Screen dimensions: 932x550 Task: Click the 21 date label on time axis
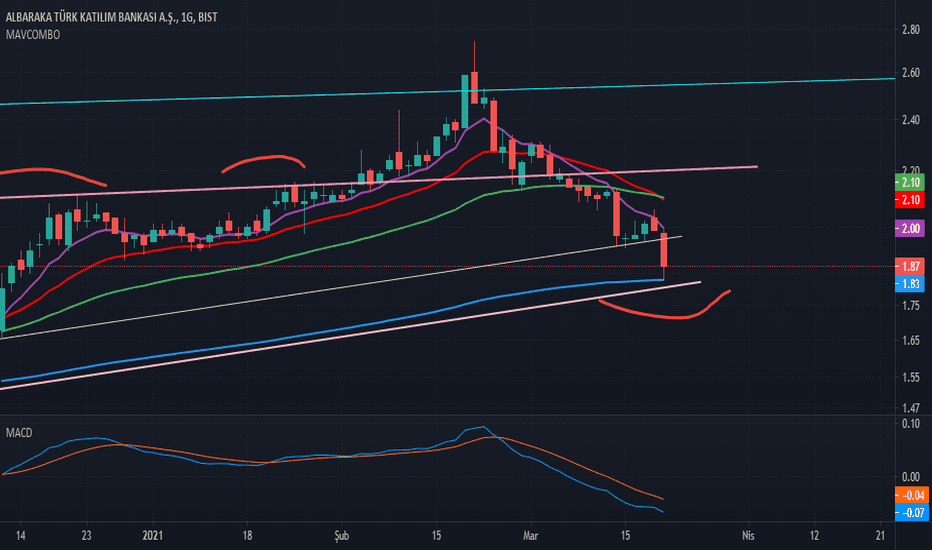point(880,536)
